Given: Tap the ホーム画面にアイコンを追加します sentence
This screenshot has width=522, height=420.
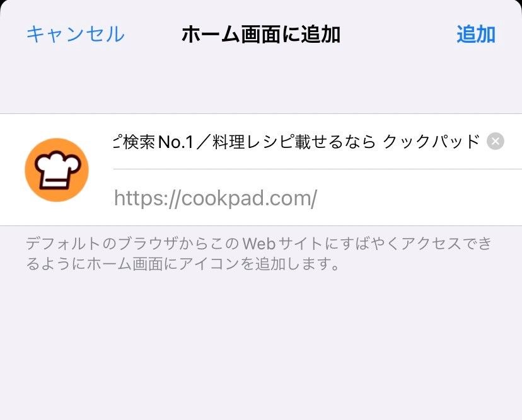Looking at the screenshot, I should pyautogui.click(x=213, y=264).
